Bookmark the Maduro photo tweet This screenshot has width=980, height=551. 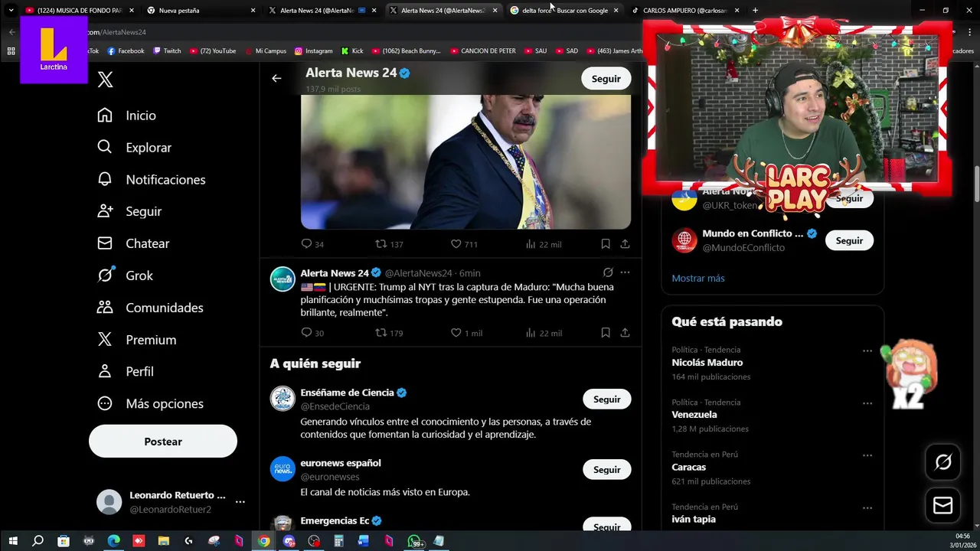coord(605,244)
